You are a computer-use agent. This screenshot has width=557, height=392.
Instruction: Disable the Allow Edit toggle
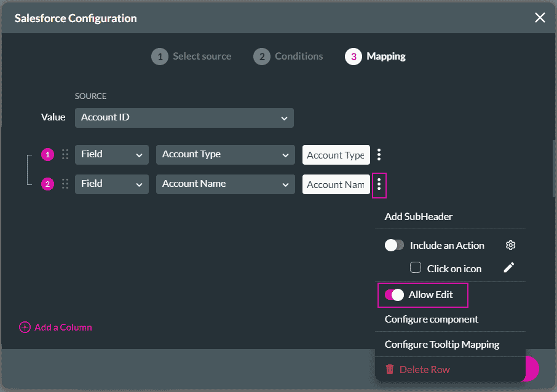tap(394, 295)
